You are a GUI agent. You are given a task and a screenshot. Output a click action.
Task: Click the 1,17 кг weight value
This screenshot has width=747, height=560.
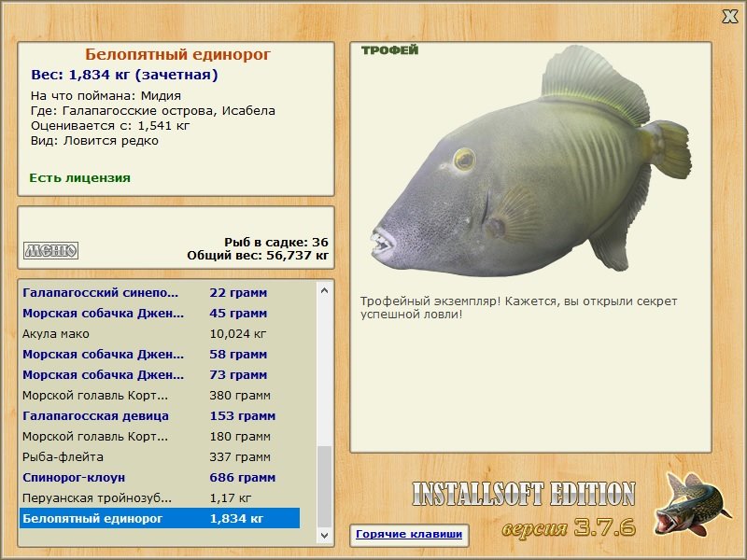(x=230, y=498)
